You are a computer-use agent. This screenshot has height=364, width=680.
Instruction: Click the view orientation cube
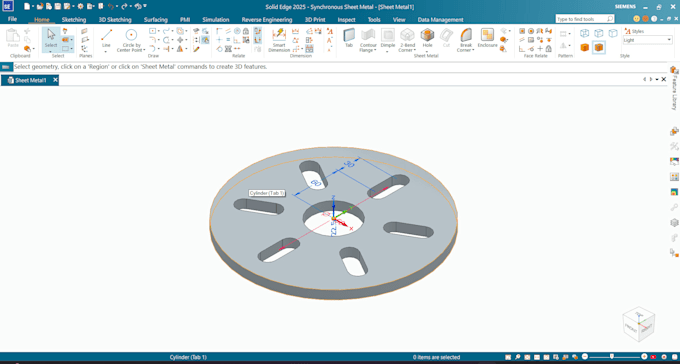pyautogui.click(x=638, y=325)
